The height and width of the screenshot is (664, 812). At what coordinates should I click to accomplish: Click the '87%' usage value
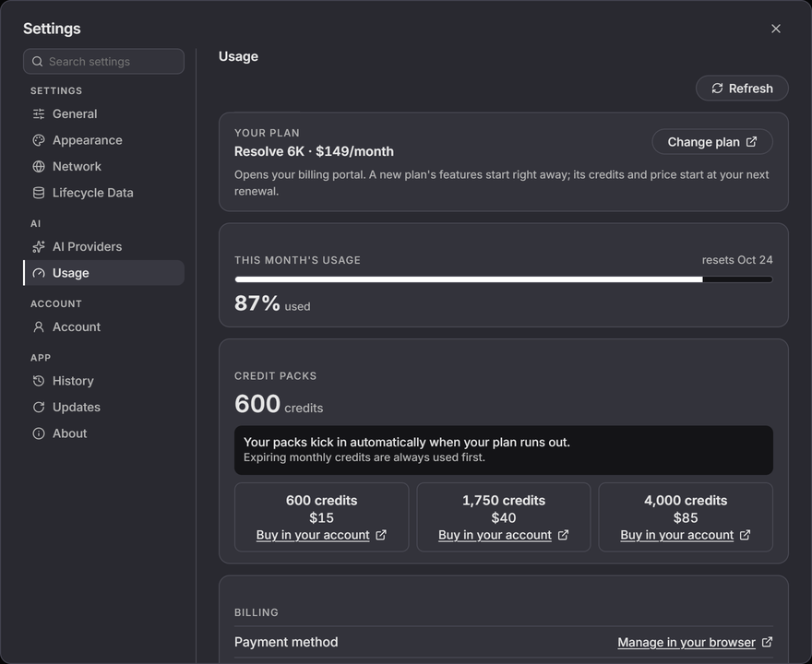pyautogui.click(x=257, y=303)
